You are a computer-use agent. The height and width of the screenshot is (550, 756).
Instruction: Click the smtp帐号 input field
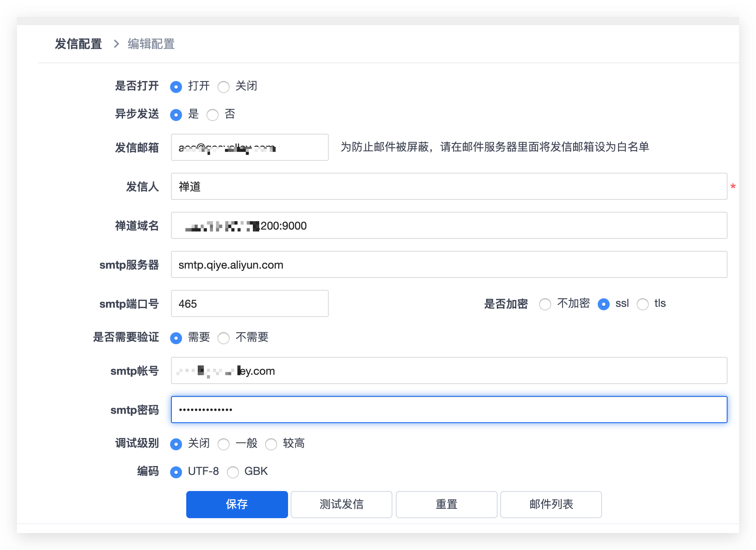pos(449,370)
